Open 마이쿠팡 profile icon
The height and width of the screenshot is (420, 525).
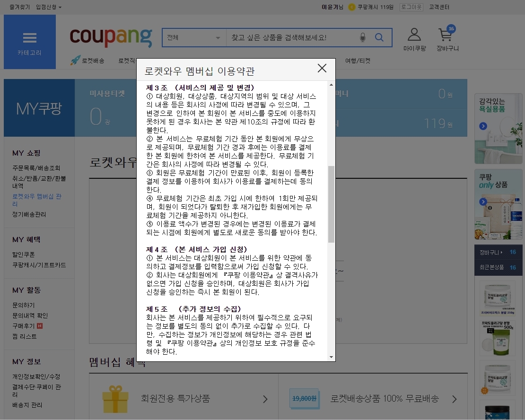click(414, 35)
